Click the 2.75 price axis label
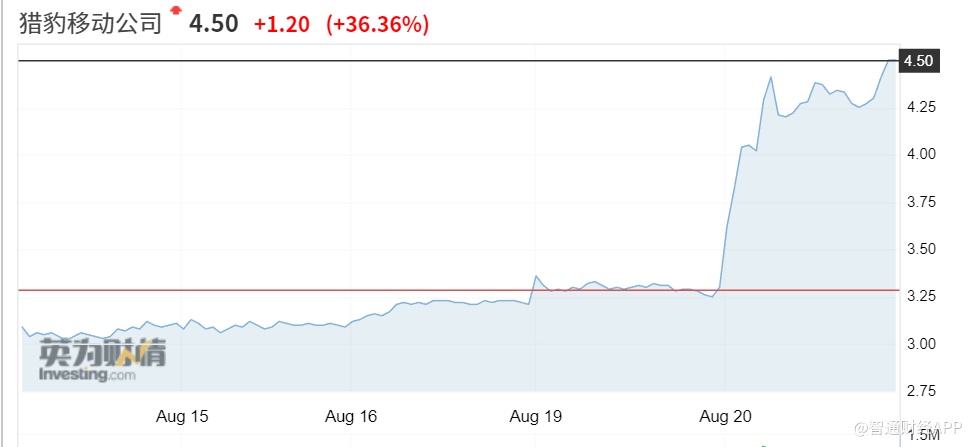 tap(919, 390)
